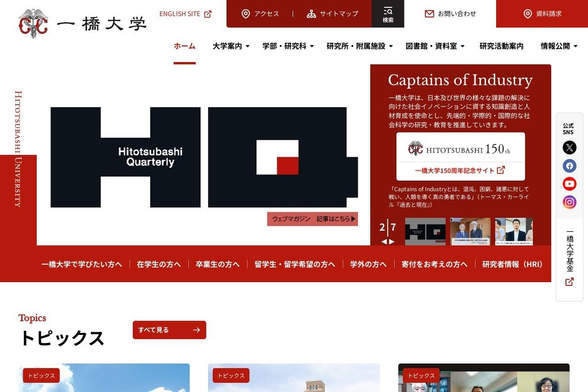Open the YouTube official channel
588x392 pixels.
(570, 184)
